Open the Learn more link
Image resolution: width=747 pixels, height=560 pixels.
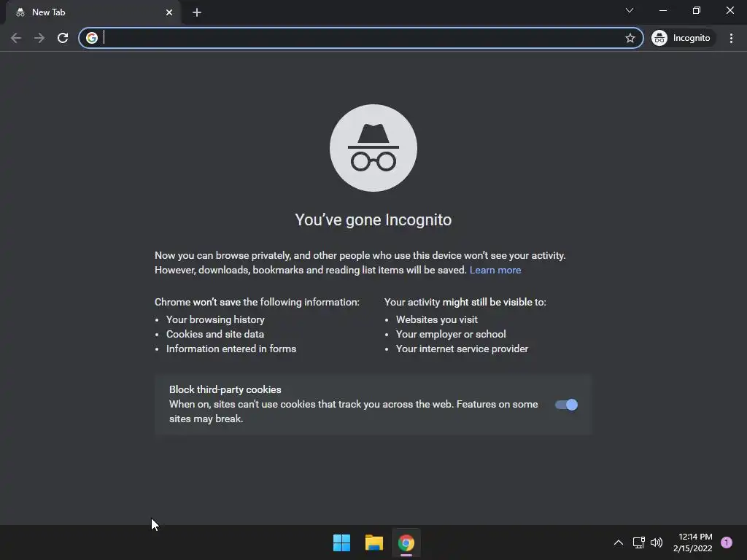(x=495, y=270)
